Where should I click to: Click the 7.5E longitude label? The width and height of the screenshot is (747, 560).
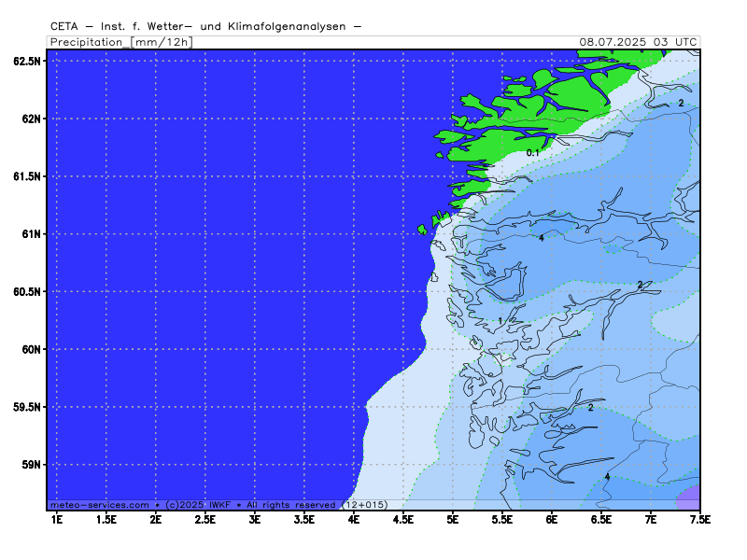click(x=699, y=520)
